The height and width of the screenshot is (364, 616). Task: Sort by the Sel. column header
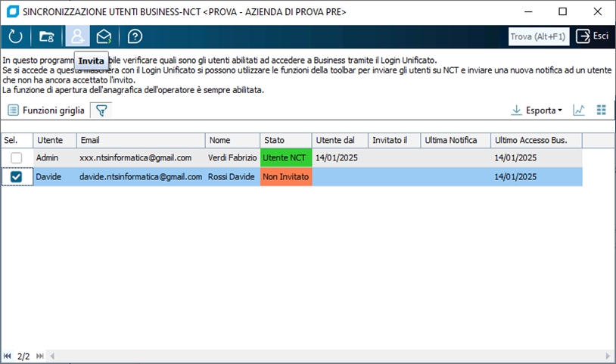point(17,140)
